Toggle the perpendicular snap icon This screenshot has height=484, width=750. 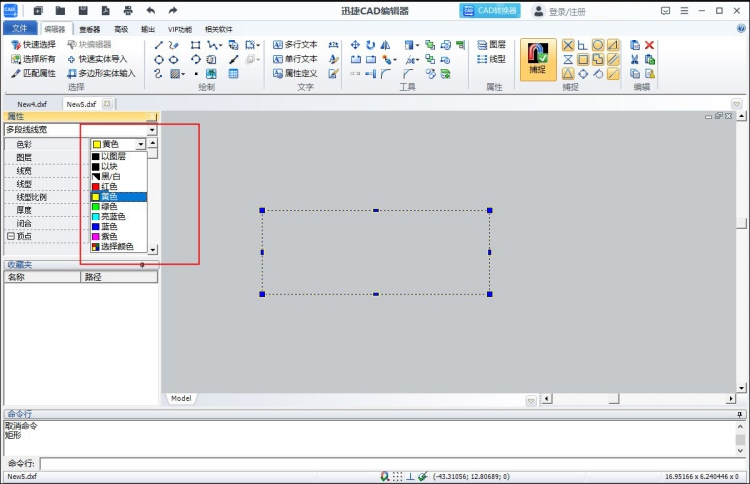pyautogui.click(x=582, y=45)
